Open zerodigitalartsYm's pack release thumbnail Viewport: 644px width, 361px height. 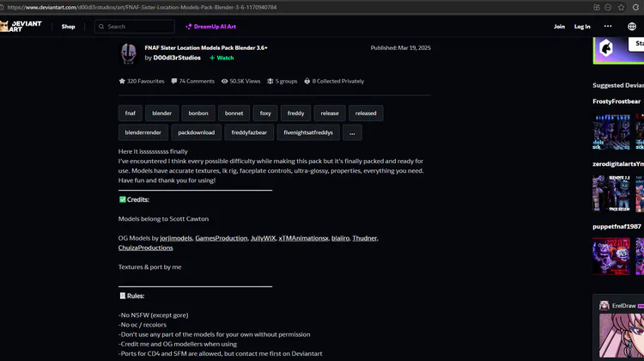point(611,193)
